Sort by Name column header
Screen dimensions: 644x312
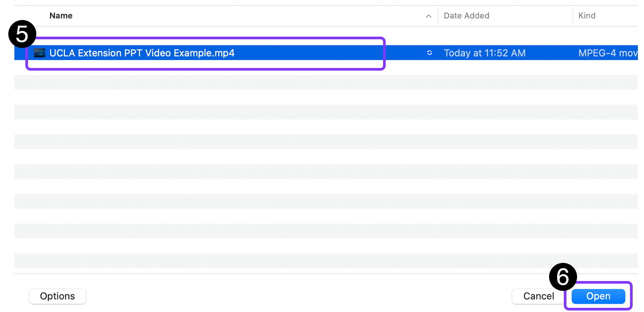(61, 15)
